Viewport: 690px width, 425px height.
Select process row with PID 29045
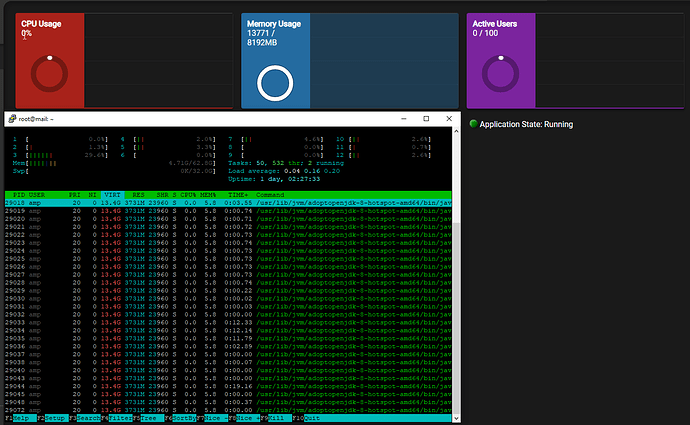(x=228, y=394)
